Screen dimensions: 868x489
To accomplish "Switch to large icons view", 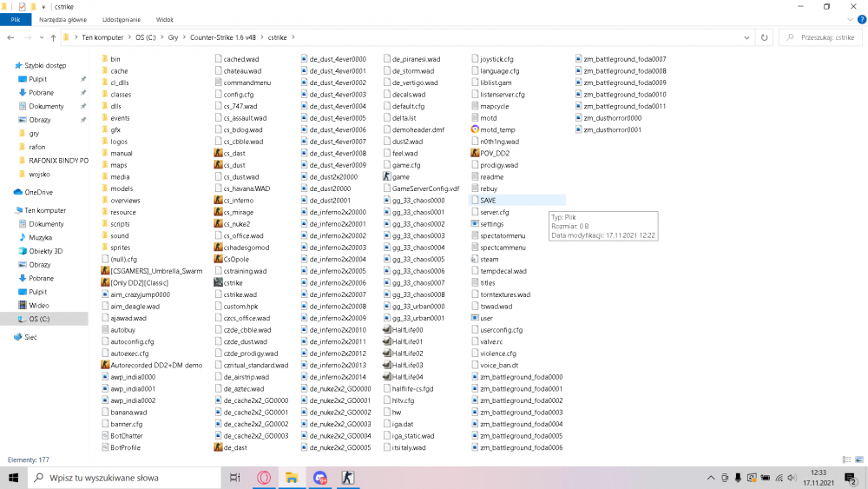I will [x=859, y=459].
